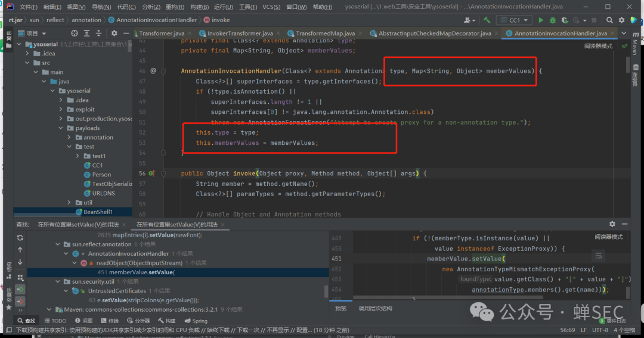Click green inspection checkmark in editor
Screen dimensions: 644x338
click(625, 46)
